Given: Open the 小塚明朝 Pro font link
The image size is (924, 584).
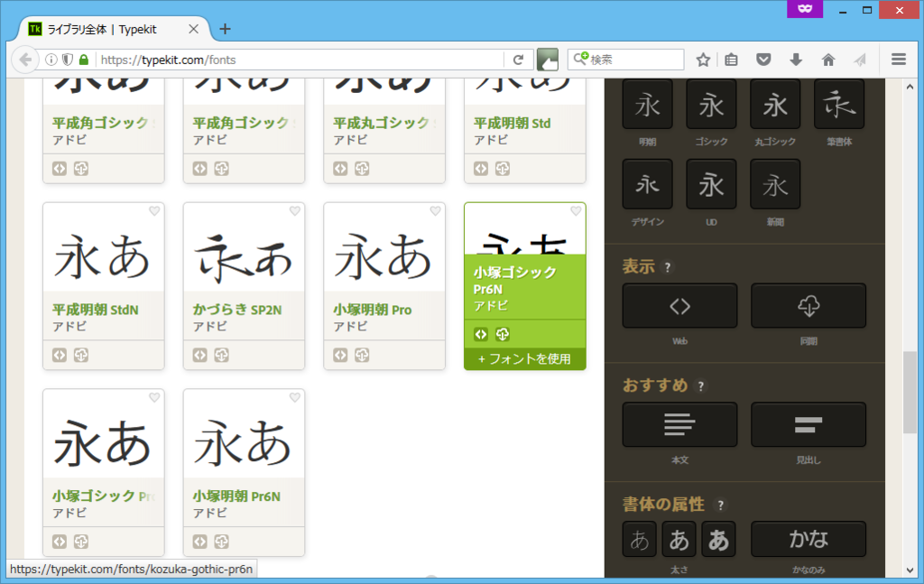Looking at the screenshot, I should [373, 310].
